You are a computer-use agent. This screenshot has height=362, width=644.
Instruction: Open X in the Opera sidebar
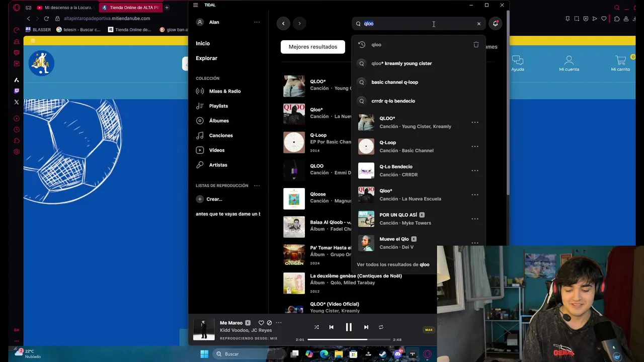coord(17,102)
